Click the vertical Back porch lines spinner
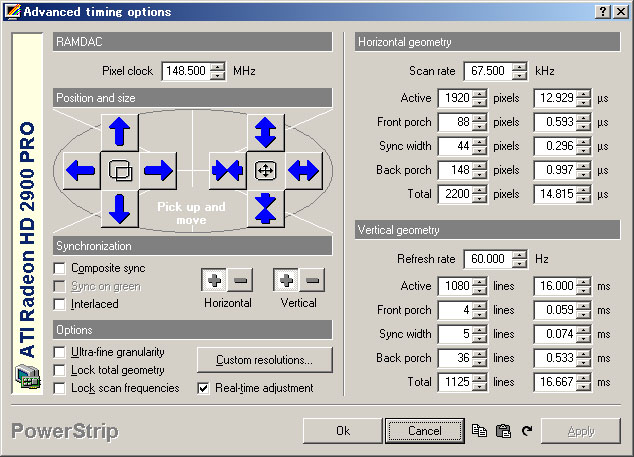Image resolution: width=634 pixels, height=457 pixels. pyautogui.click(x=479, y=358)
